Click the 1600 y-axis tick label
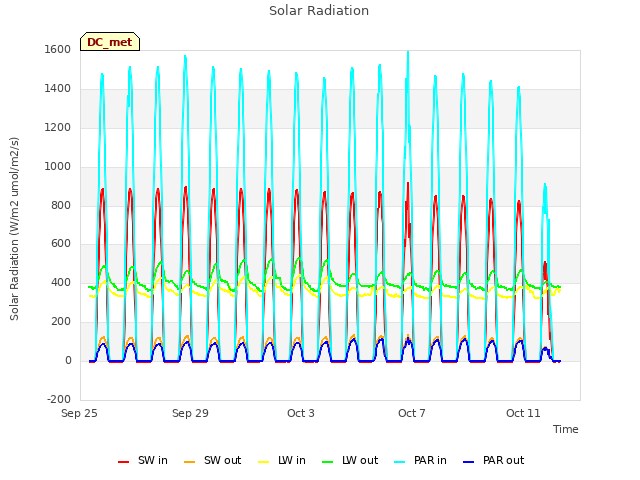Screen dimensions: 640x480 point(58,50)
